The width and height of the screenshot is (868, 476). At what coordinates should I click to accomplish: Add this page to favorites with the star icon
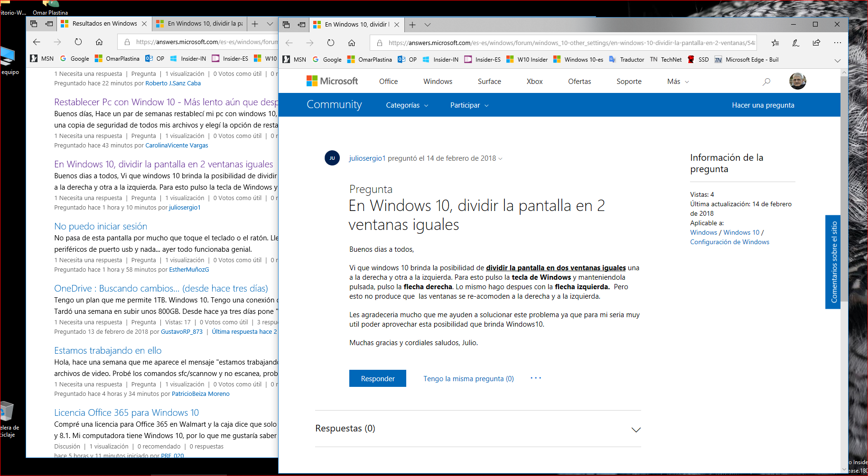[775, 43]
